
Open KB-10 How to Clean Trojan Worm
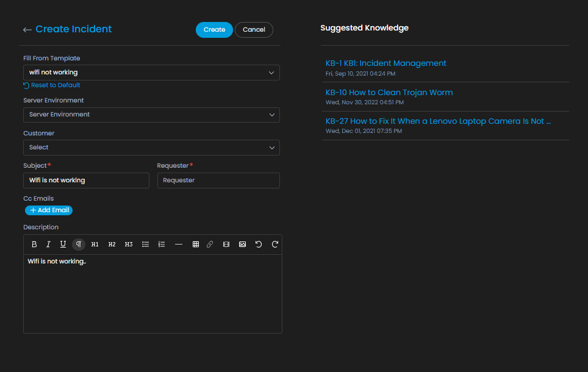[x=389, y=92]
